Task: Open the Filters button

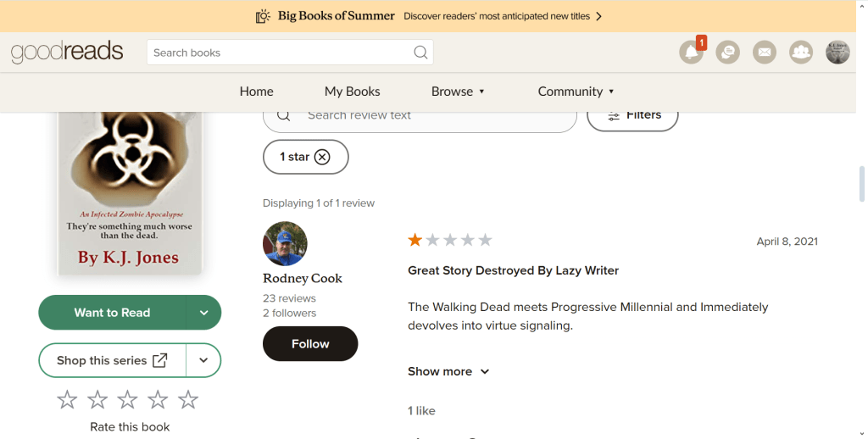Action: (632, 115)
